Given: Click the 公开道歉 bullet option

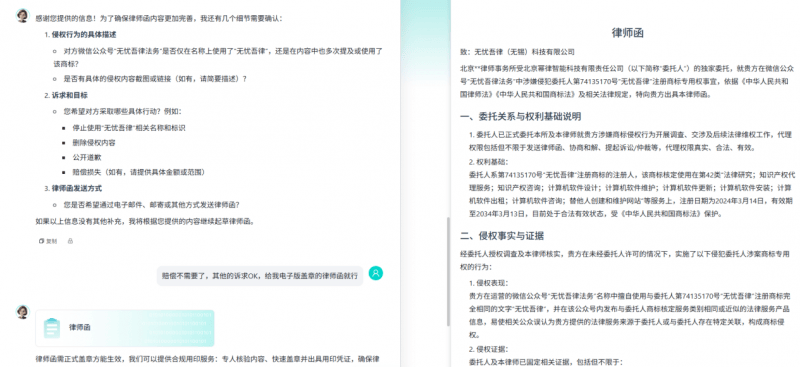Looking at the screenshot, I should (80, 157).
